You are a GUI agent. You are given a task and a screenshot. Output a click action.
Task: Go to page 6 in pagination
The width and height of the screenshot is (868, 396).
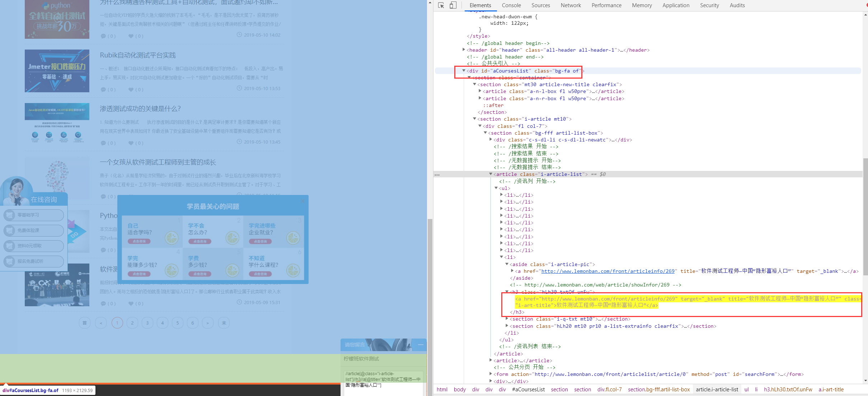click(193, 323)
